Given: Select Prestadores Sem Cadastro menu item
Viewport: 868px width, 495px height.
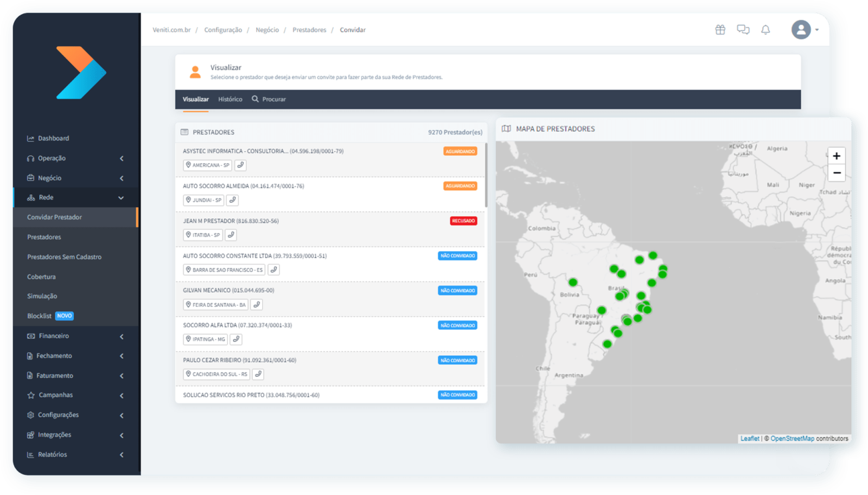Looking at the screenshot, I should pos(65,257).
